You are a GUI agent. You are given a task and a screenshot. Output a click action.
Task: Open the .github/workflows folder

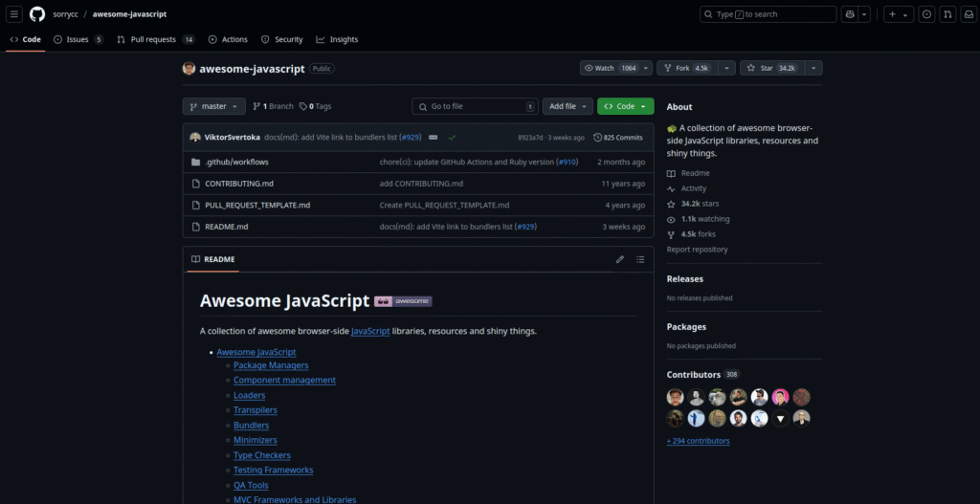coord(237,162)
